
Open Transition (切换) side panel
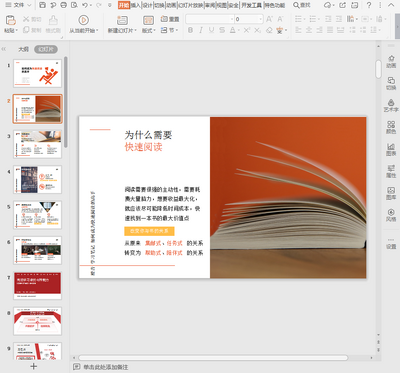click(391, 83)
